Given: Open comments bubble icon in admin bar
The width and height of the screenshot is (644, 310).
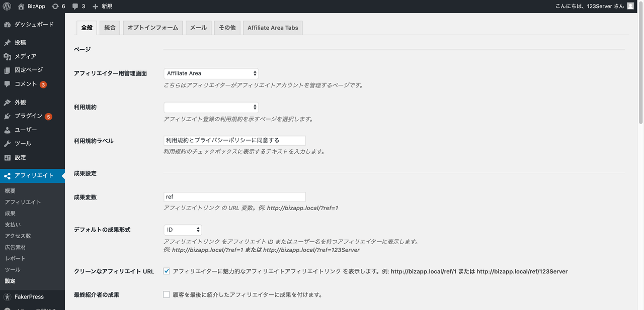Looking at the screenshot, I should [75, 6].
